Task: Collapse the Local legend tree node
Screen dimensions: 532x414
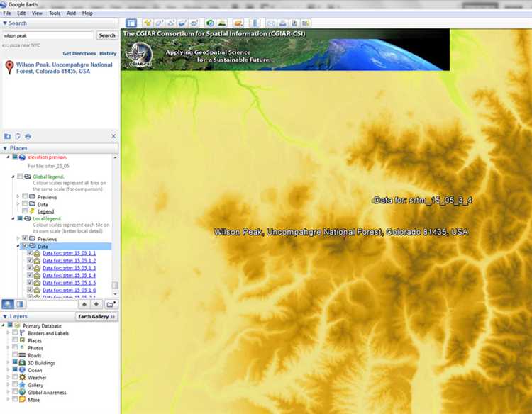Action: (x=13, y=219)
